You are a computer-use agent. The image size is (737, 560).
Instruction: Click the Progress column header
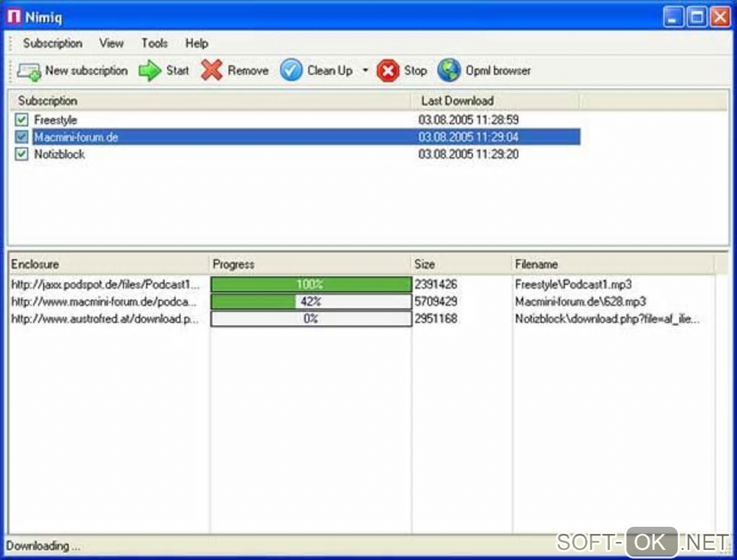click(310, 264)
